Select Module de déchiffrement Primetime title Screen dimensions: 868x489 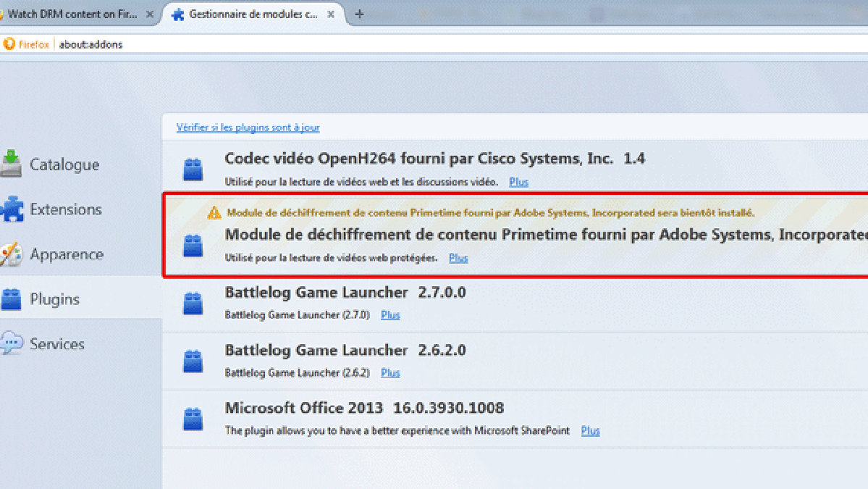pyautogui.click(x=546, y=235)
